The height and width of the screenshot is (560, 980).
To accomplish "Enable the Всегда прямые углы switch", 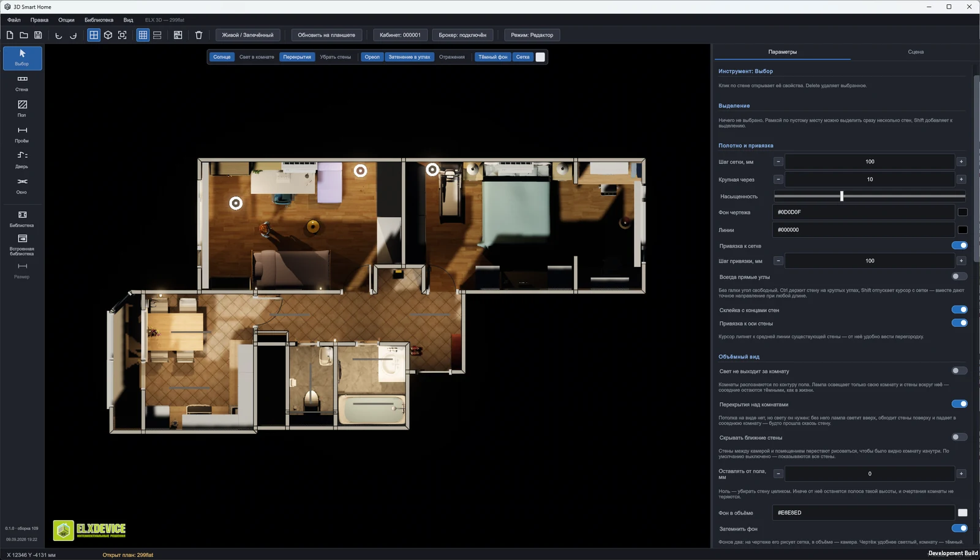I will 959,277.
